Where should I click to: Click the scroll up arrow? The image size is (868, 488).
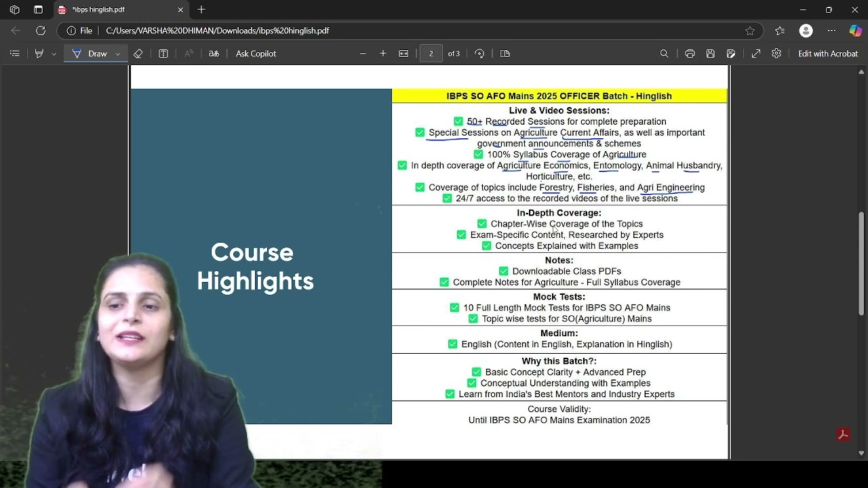[x=862, y=71]
